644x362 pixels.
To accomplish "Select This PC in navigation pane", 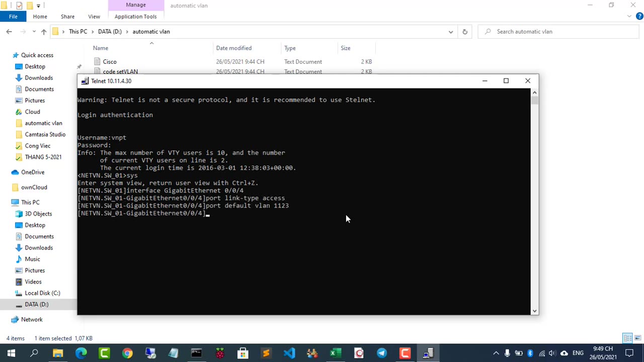I will coord(30,202).
